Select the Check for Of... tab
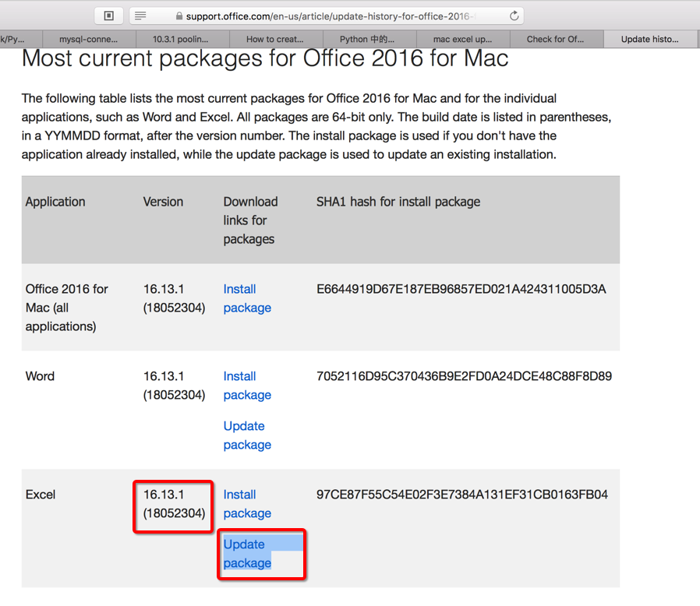700x606 pixels. coord(555,39)
